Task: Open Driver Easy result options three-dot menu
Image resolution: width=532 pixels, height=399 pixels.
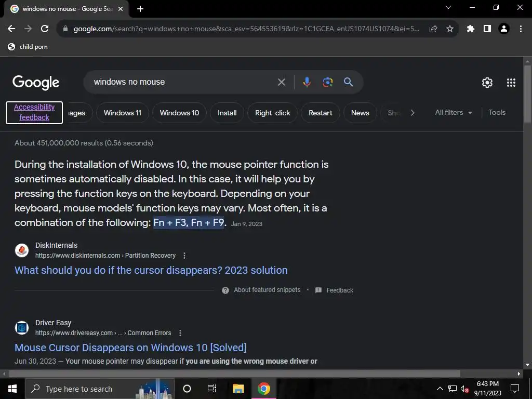Action: [x=180, y=333]
